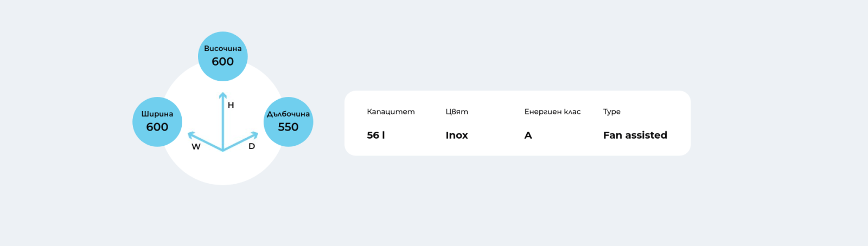The width and height of the screenshot is (868, 246).
Task: Select the Inox color value
Action: coord(457,135)
